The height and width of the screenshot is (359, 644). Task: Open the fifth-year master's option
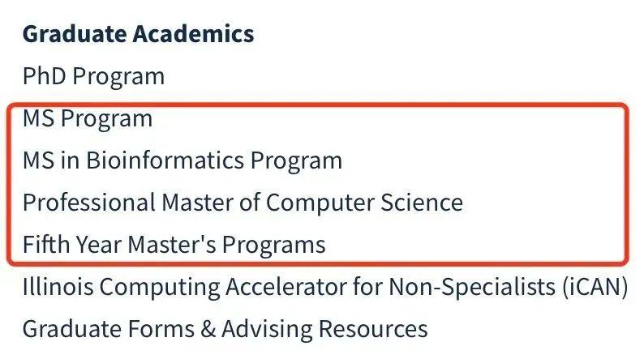tap(174, 245)
